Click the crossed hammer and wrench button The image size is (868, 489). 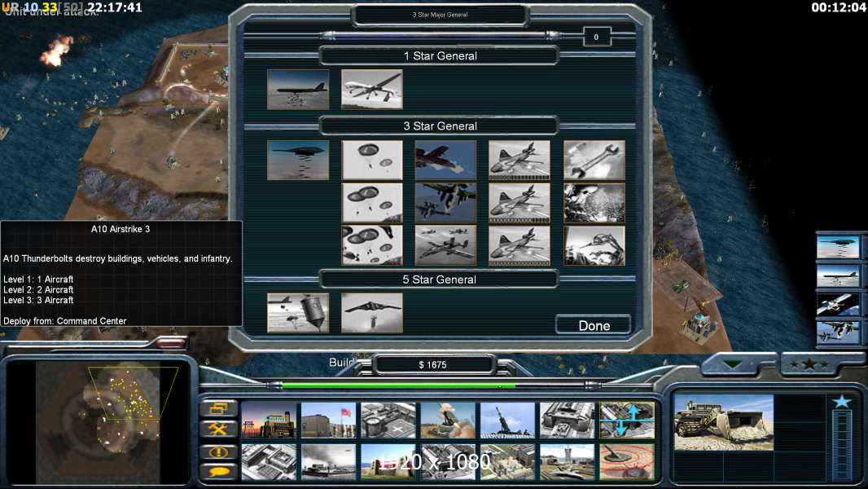point(219,429)
